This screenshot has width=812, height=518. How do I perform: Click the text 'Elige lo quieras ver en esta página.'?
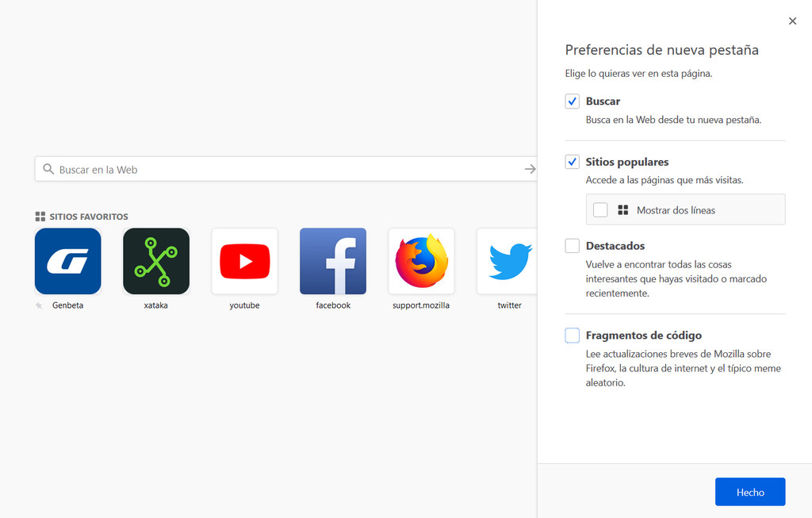(638, 74)
